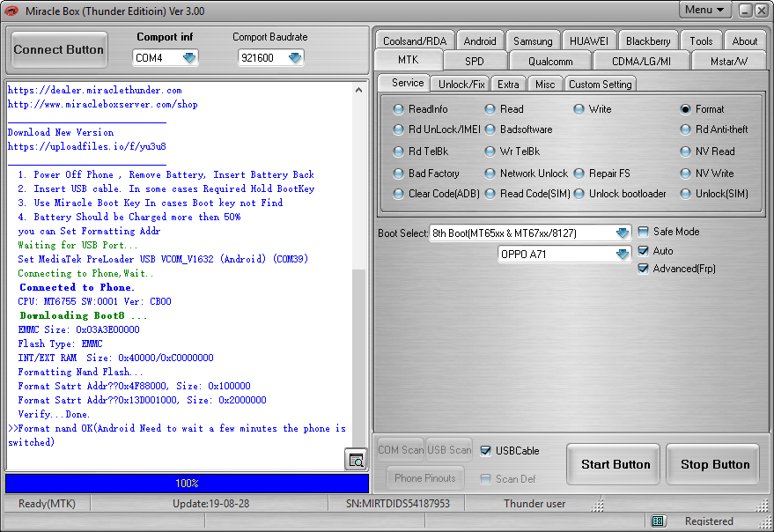Click the Miracle Box app icon in title bar
This screenshot has width=774, height=532.
[x=11, y=11]
